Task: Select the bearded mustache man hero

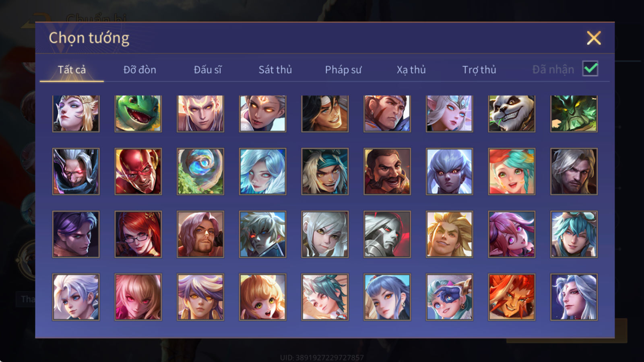Action: [387, 171]
